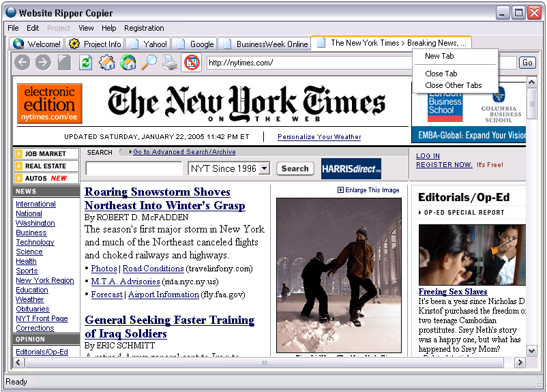
Task: Click the NYT search text field
Action: point(134,169)
